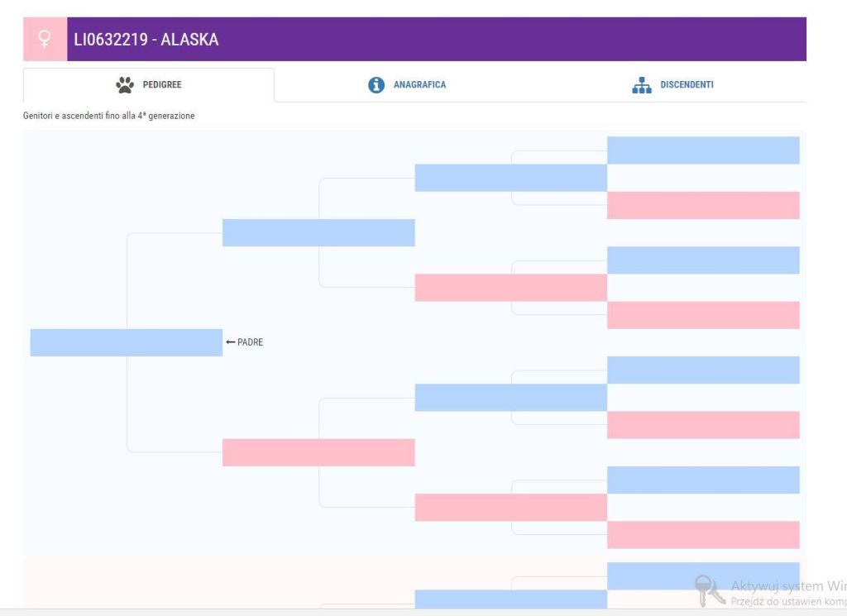Click the father's maternal grandfather blue box

(x=511, y=398)
